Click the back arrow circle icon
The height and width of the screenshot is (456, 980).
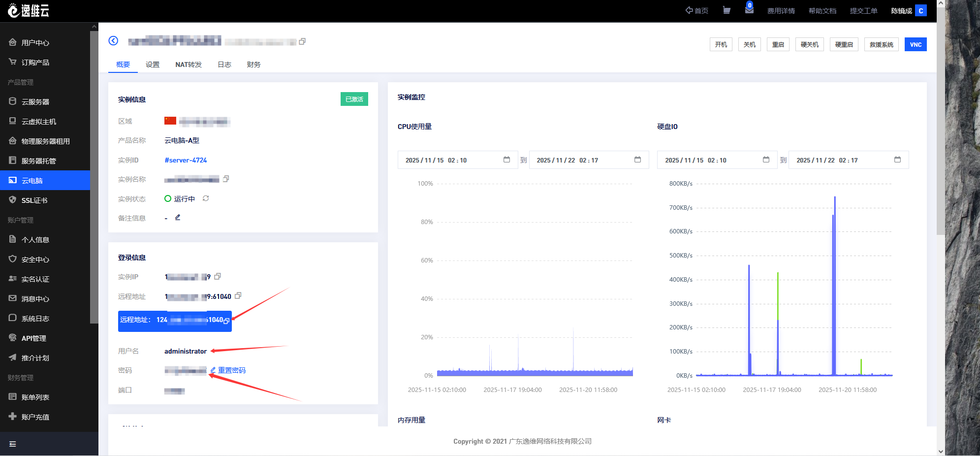[113, 41]
